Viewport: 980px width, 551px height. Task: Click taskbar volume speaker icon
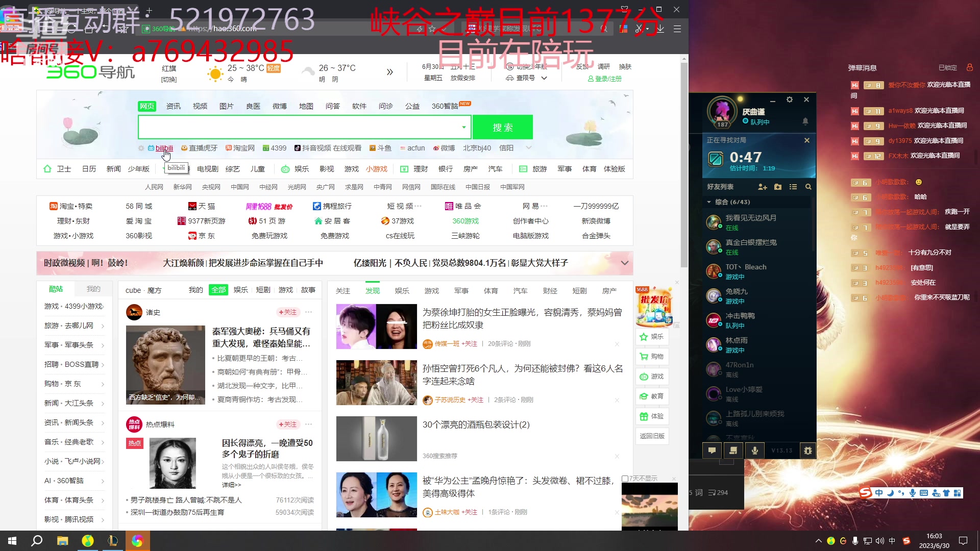coord(879,541)
